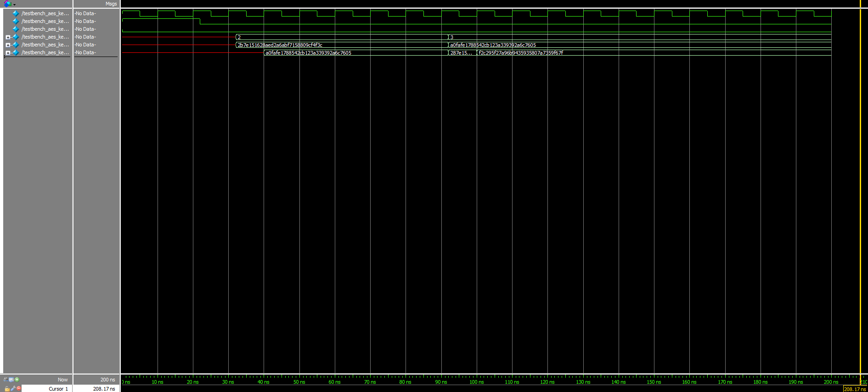Click the waveform value f2c295f27a96b9435935807a7359f67f

click(521, 53)
